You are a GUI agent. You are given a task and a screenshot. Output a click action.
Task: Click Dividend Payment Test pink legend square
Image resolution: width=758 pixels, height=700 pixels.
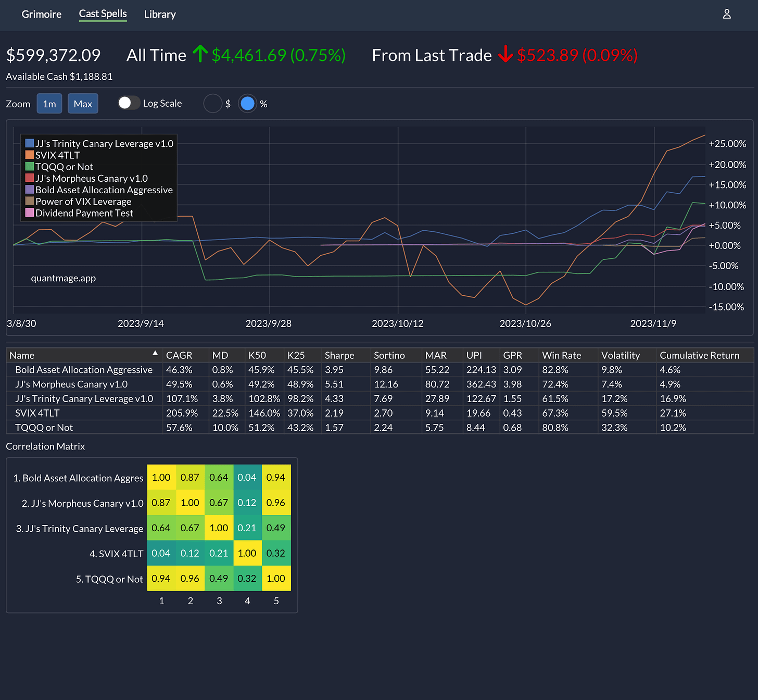tap(30, 213)
